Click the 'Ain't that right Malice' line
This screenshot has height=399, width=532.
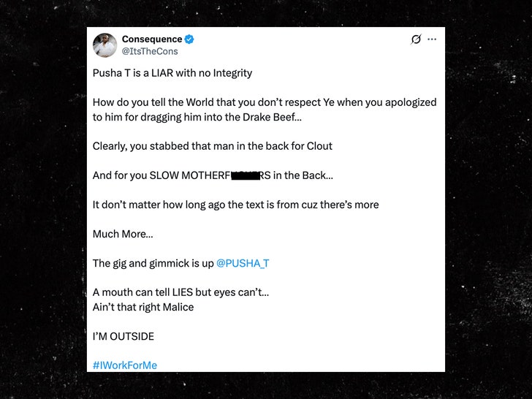143,307
